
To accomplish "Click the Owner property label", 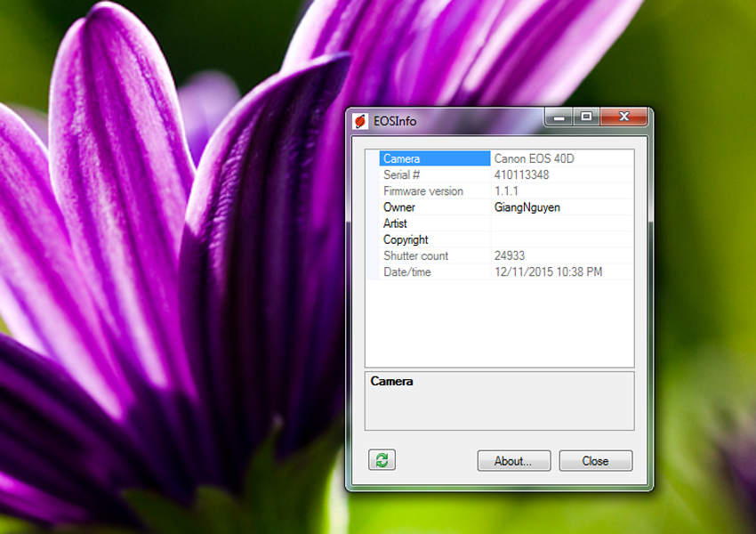I will pos(399,207).
